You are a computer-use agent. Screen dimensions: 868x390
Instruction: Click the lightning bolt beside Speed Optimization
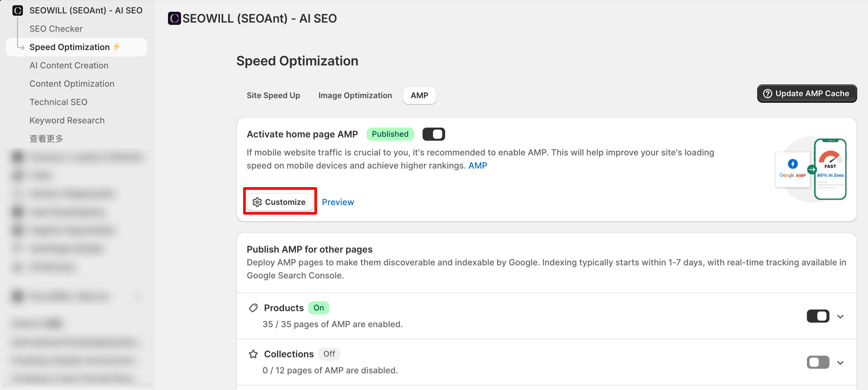coord(117,46)
